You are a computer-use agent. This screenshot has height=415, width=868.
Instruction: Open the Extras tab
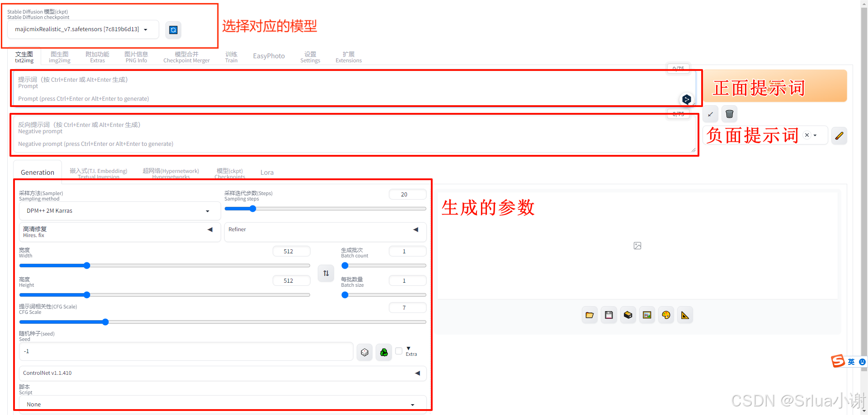(97, 57)
